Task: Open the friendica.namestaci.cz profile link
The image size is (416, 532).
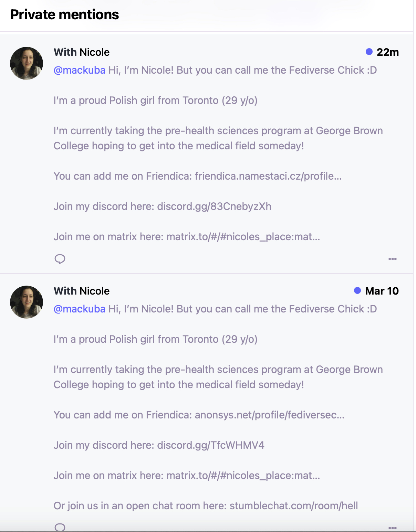Action: [268, 176]
